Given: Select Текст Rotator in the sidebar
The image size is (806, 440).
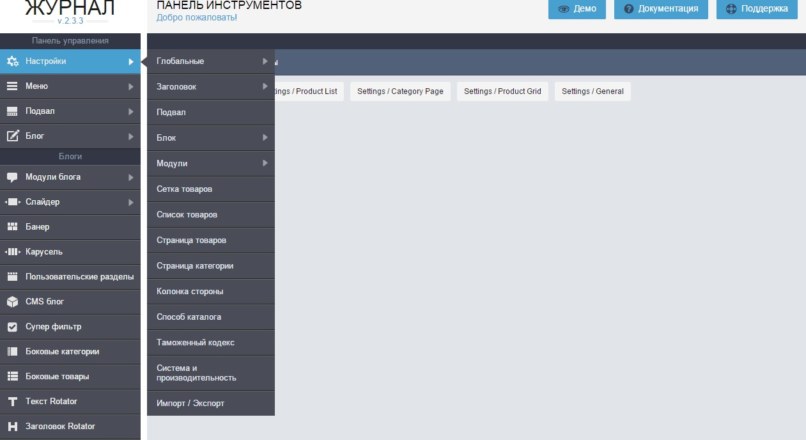Looking at the screenshot, I should (x=70, y=401).
